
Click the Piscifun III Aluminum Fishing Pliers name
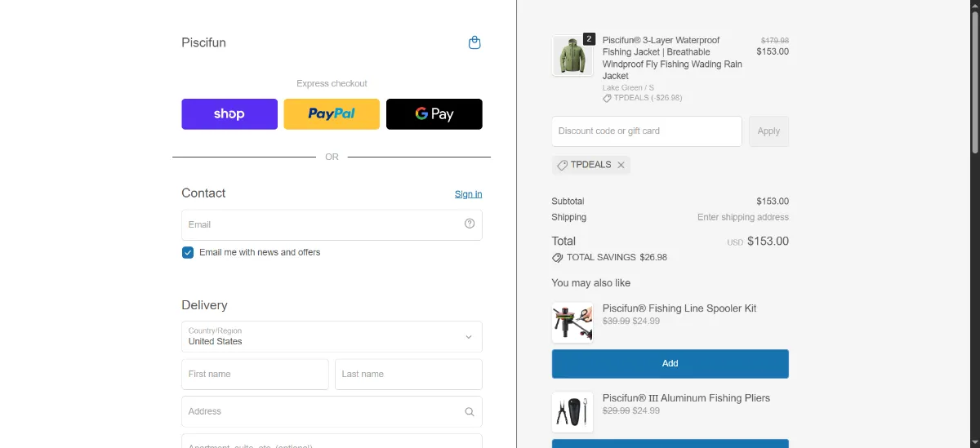[x=686, y=398]
